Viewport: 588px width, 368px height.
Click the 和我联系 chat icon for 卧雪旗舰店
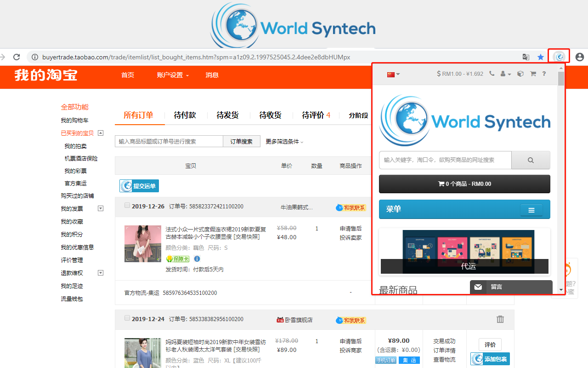(351, 320)
